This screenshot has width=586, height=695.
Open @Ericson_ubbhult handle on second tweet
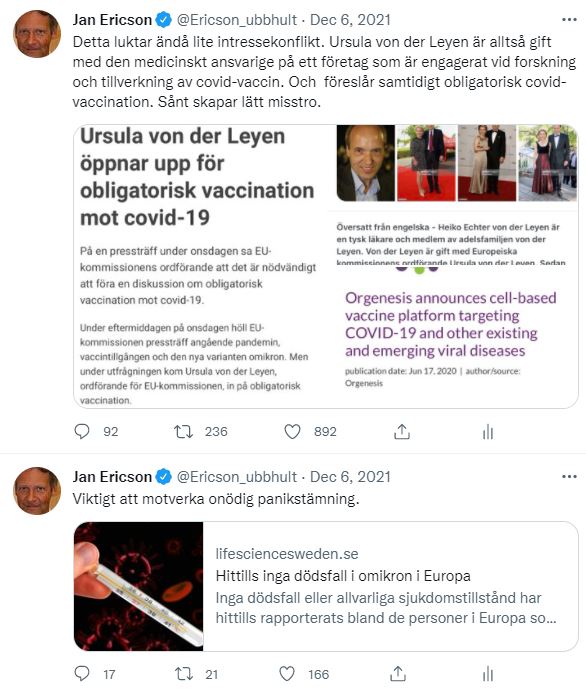coord(237,477)
